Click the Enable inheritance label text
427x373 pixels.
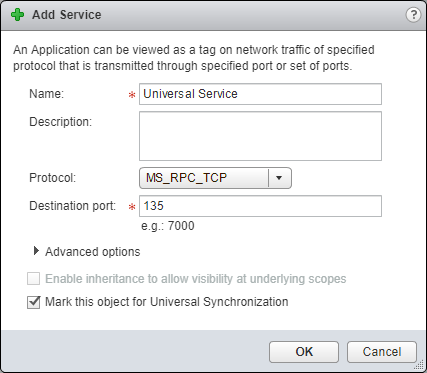pyautogui.click(x=196, y=279)
